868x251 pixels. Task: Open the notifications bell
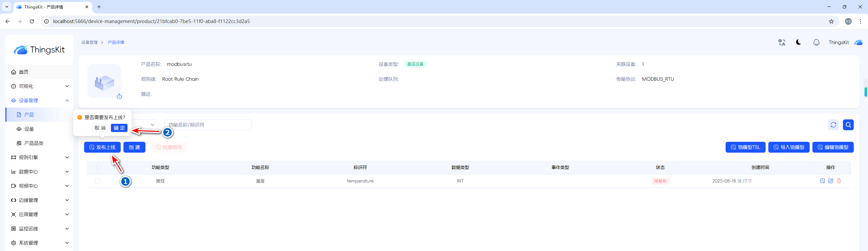(816, 42)
